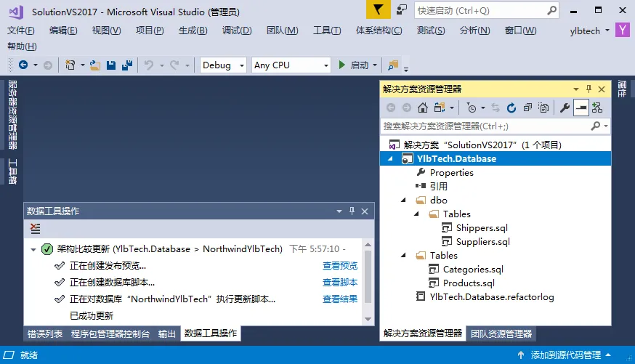Viewport: 635px width, 364px height.
Task: Click the 查看预览 link
Action: (x=340, y=266)
